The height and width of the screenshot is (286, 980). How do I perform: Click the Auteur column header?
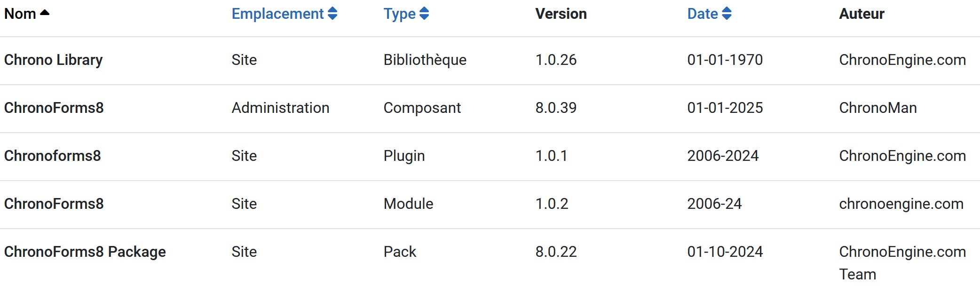click(x=861, y=14)
